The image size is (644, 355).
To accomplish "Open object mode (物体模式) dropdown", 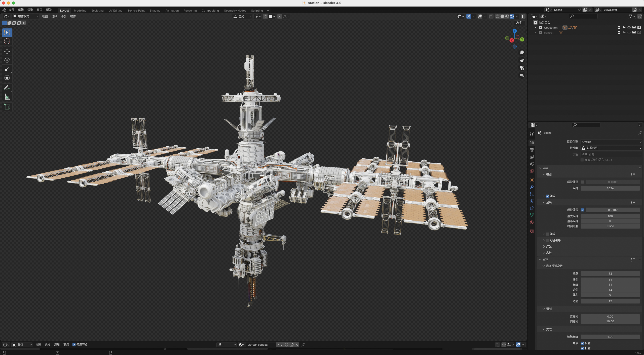I will coord(26,16).
